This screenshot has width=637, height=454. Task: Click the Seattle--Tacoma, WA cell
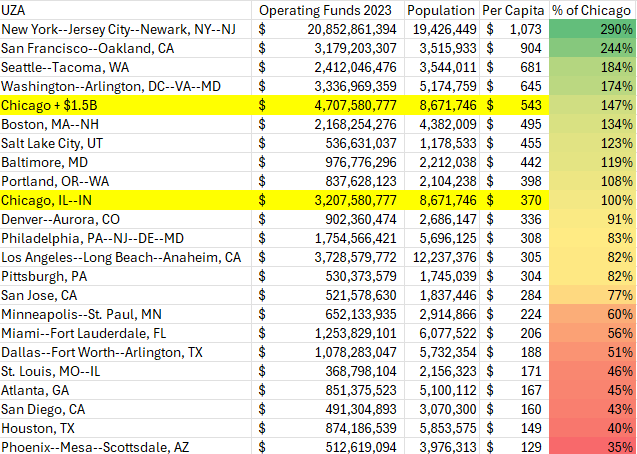126,67
